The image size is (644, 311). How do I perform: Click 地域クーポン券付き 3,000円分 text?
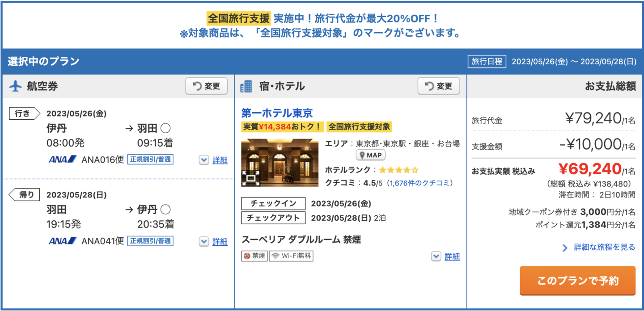pyautogui.click(x=572, y=212)
